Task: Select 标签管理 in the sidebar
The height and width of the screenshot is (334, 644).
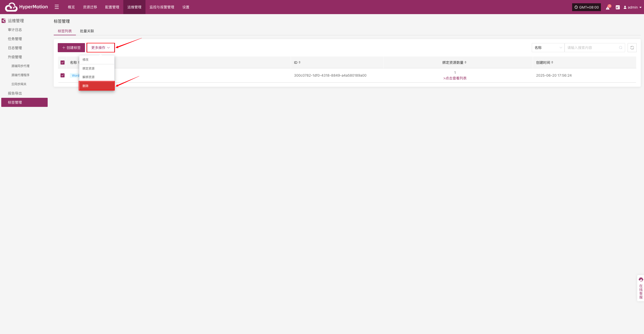Action: 24,102
